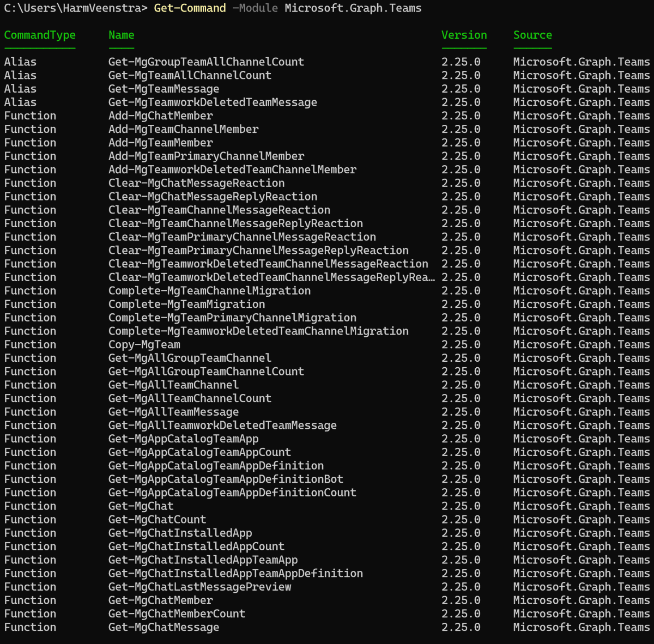Click the Get-MgChatMessage function name
This screenshot has width=654, height=644.
tap(164, 627)
